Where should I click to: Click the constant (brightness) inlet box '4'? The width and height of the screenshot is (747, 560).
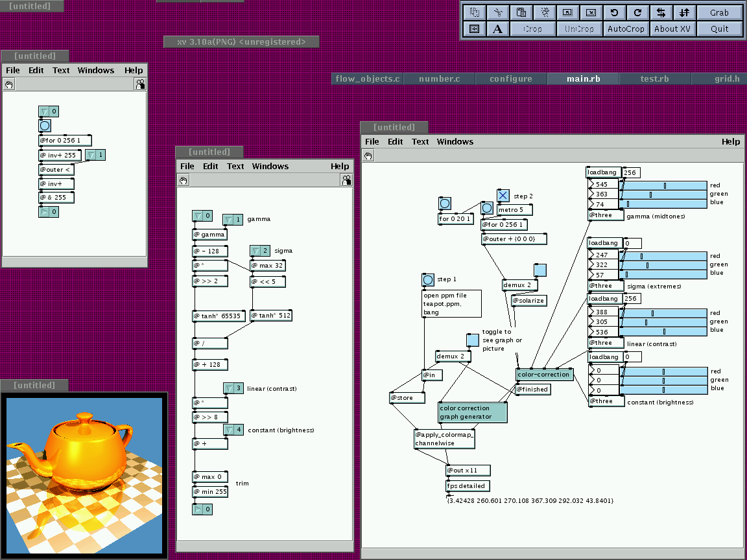(234, 430)
